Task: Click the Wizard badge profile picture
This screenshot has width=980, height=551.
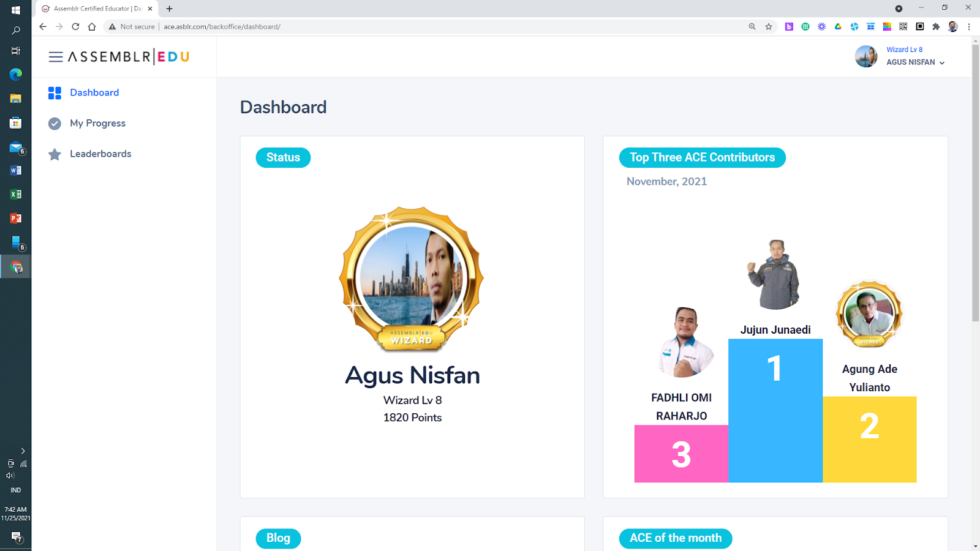Action: tap(412, 279)
